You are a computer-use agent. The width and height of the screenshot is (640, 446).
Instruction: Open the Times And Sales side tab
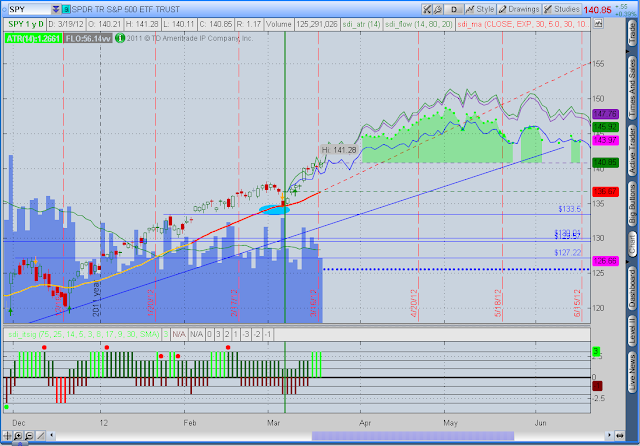632,88
